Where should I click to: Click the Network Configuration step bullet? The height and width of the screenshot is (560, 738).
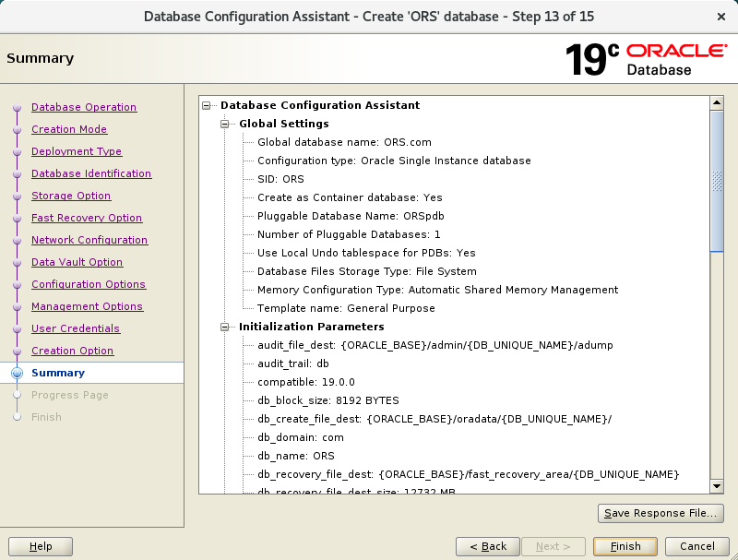coord(18,240)
